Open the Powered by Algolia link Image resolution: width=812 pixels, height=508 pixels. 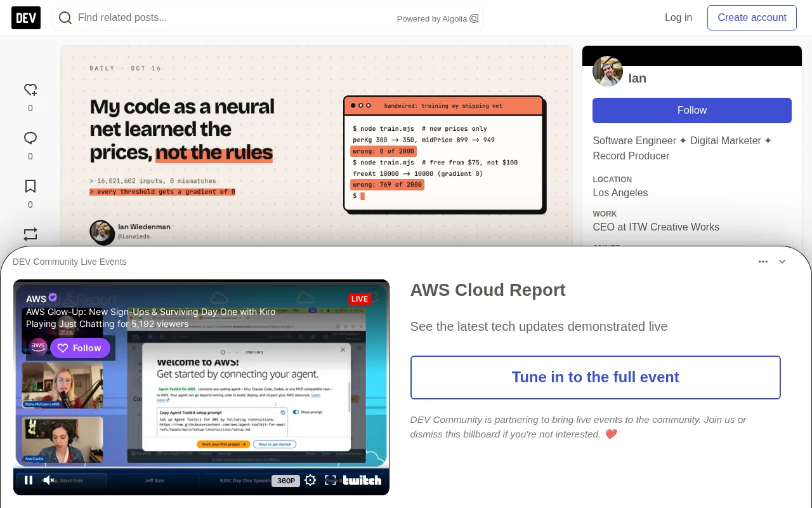point(438,18)
